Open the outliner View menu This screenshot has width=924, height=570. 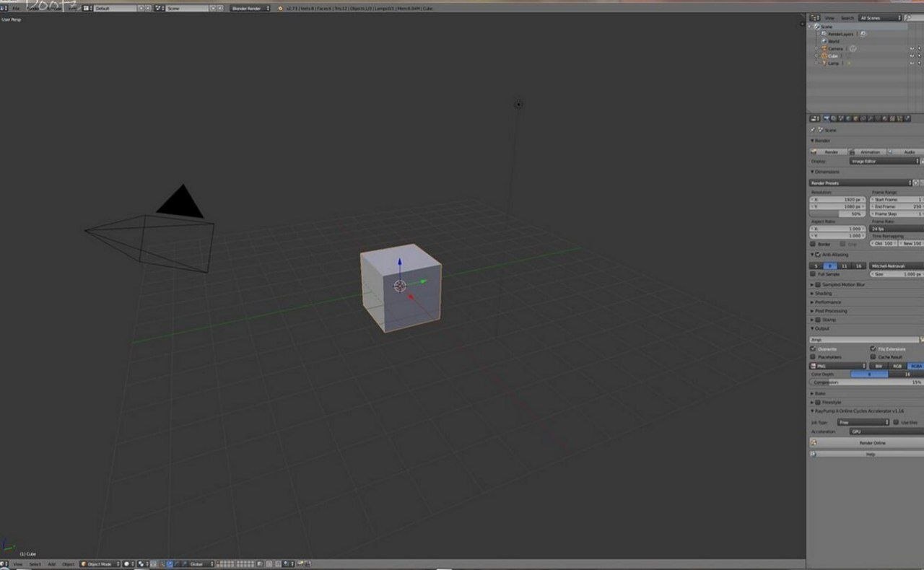click(x=829, y=18)
